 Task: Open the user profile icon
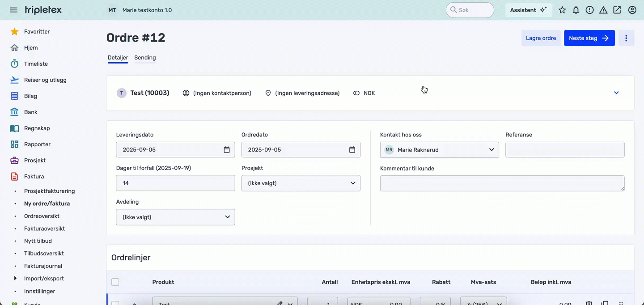pyautogui.click(x=632, y=10)
